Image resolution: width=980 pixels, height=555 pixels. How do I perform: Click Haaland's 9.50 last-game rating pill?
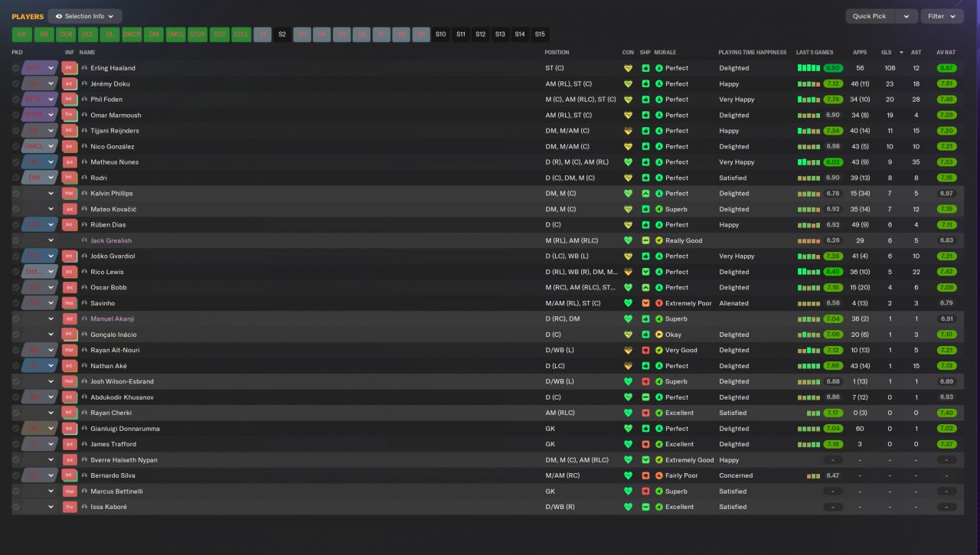pos(833,68)
